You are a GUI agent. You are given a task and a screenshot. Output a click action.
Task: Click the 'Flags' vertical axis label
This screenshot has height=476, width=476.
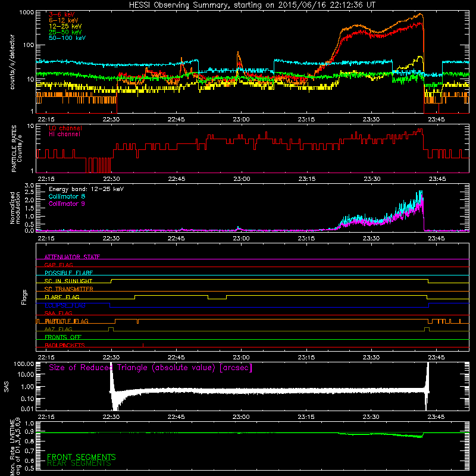click(24, 297)
